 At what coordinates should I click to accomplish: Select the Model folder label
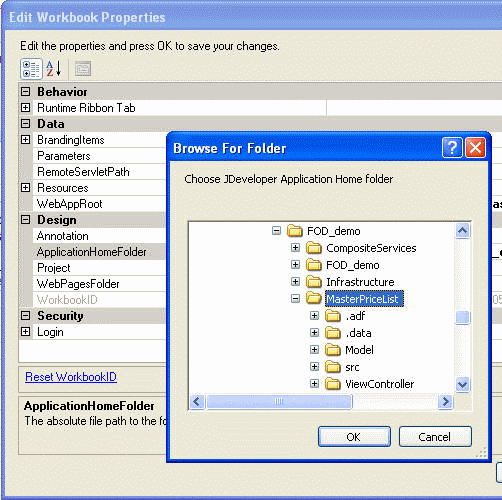(359, 350)
